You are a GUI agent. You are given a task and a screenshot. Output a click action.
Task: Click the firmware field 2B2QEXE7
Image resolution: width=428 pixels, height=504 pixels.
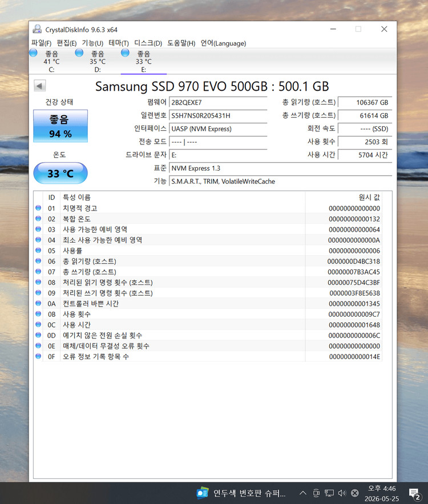pyautogui.click(x=218, y=103)
